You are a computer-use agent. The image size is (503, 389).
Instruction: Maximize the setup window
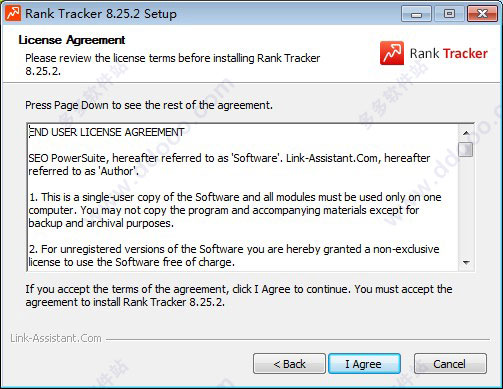(449, 14)
